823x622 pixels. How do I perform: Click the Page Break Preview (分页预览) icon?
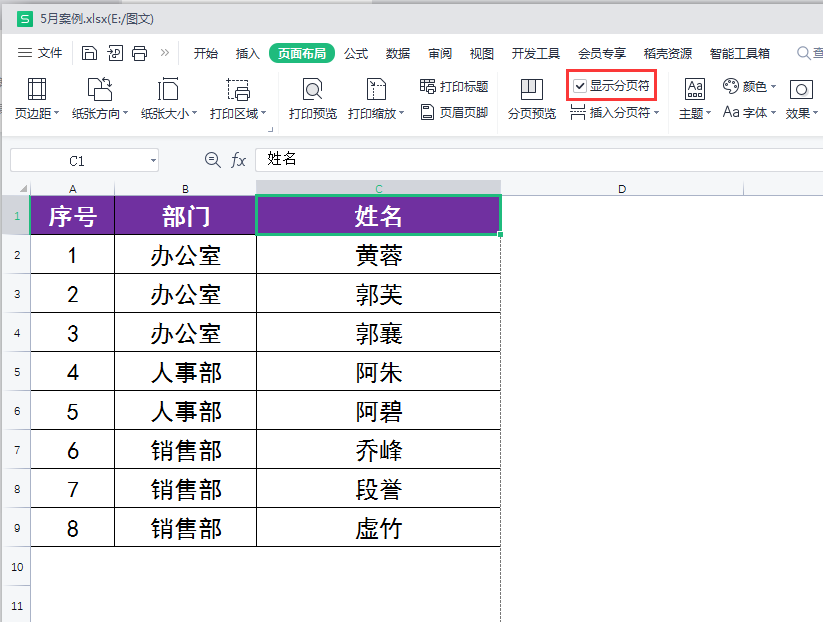[531, 91]
